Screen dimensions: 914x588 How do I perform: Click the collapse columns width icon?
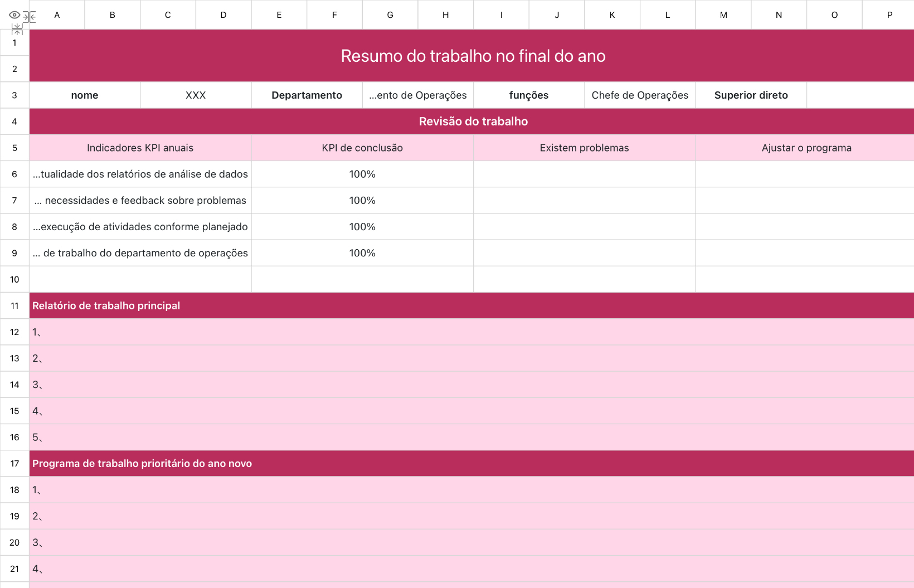tap(30, 17)
